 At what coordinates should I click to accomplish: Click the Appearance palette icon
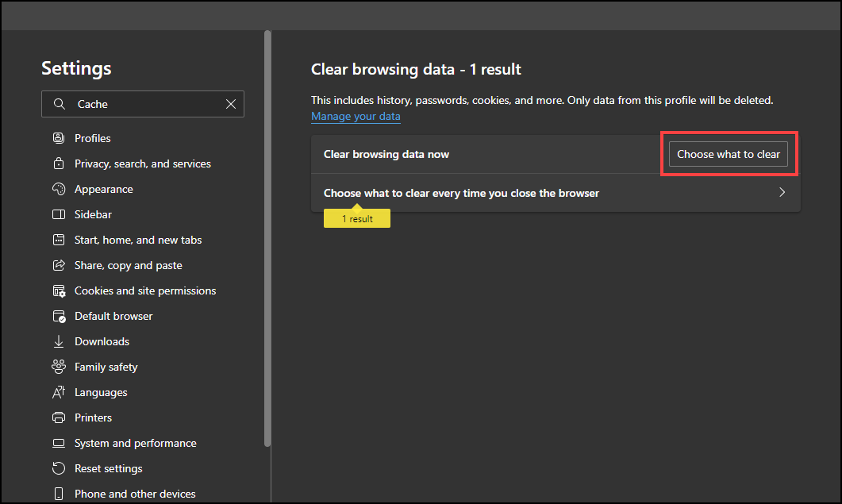coord(58,189)
